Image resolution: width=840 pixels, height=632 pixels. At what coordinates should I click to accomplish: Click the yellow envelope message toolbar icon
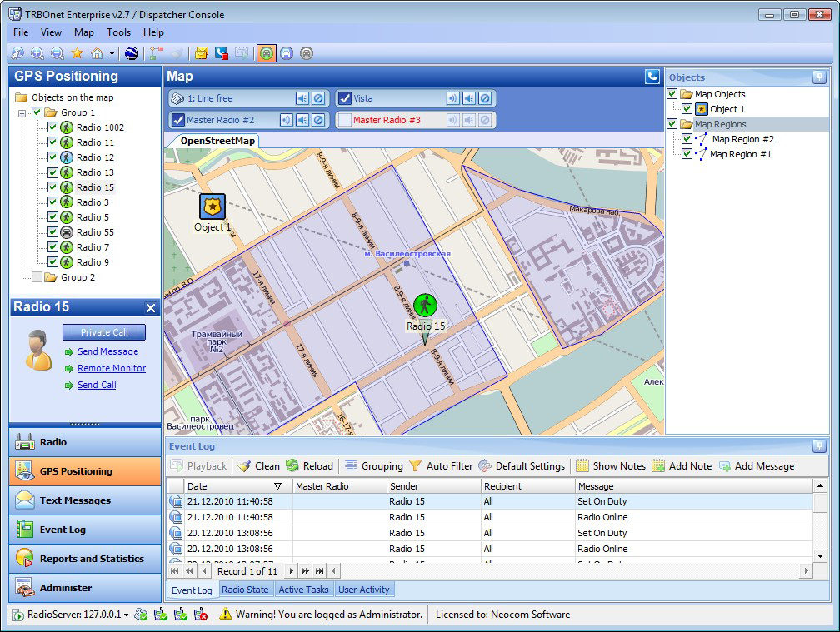[x=202, y=53]
